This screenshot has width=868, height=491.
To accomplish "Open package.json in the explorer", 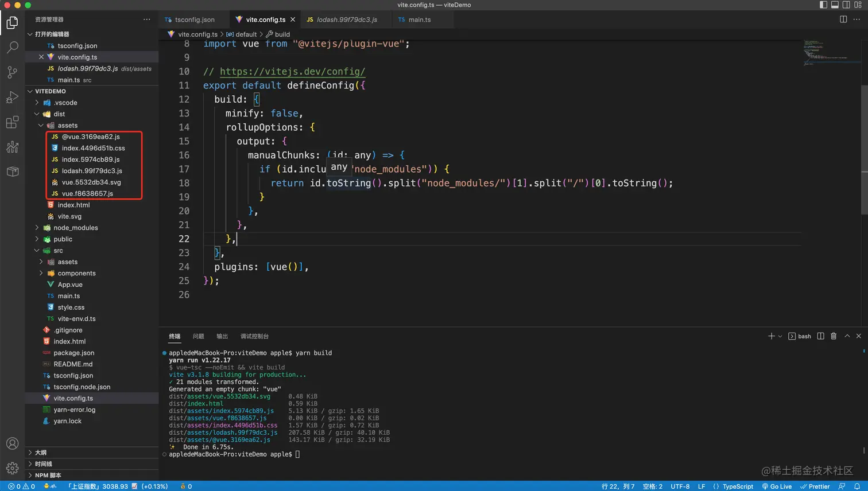I will [73, 353].
